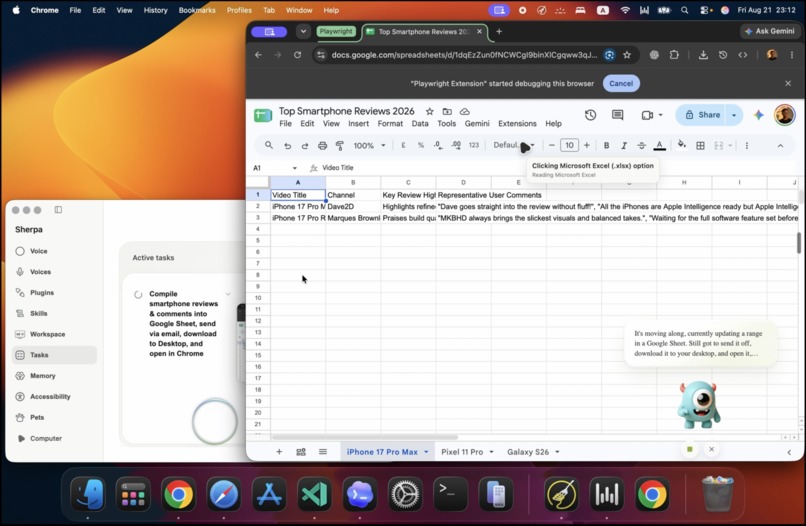
Task: Open Visual Studio Code from the Dock
Action: [314, 494]
